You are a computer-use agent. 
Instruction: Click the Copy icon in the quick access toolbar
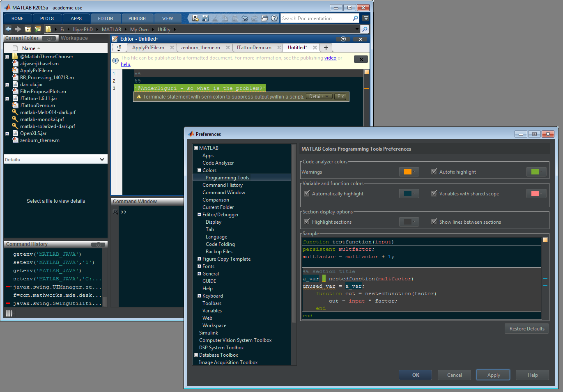(x=225, y=18)
